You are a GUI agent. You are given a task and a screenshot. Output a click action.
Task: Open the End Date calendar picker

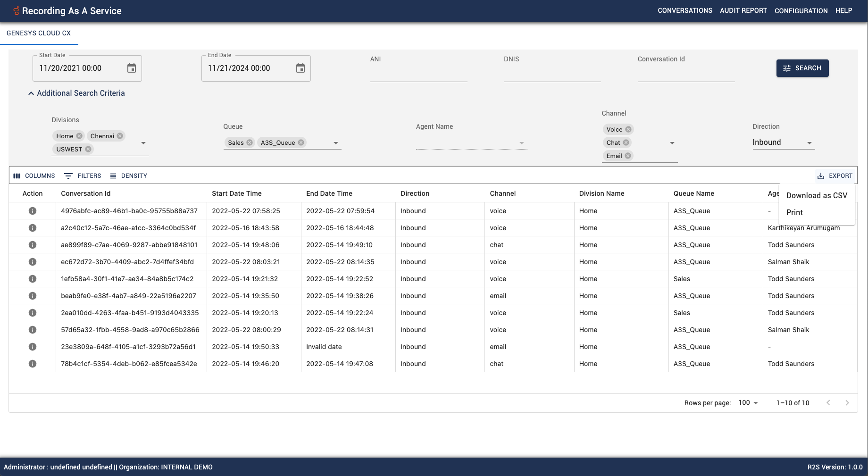[301, 68]
